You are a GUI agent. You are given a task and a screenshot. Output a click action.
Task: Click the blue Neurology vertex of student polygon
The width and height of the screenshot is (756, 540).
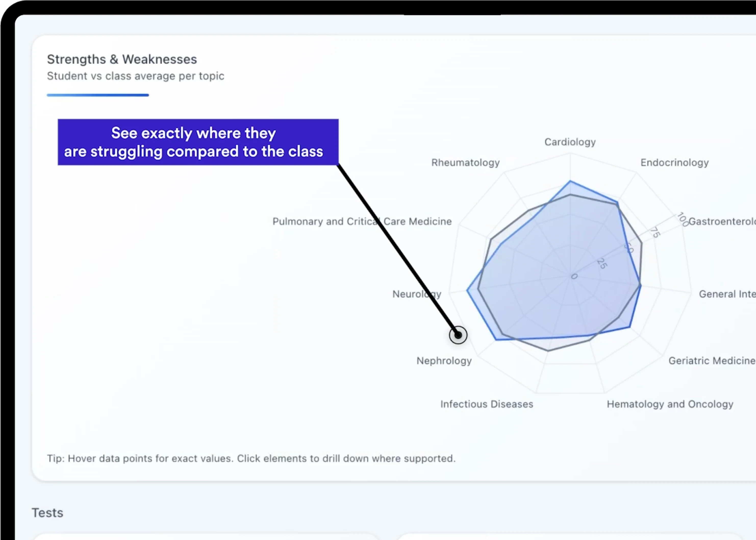click(467, 290)
